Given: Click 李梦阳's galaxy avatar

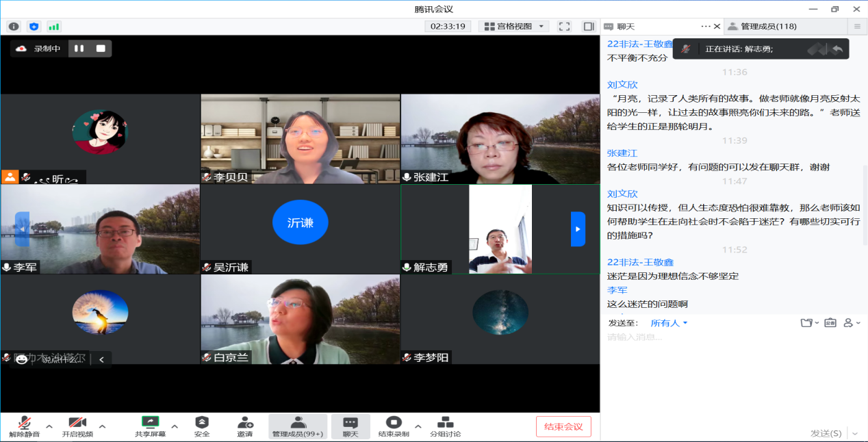Looking at the screenshot, I should click(500, 313).
